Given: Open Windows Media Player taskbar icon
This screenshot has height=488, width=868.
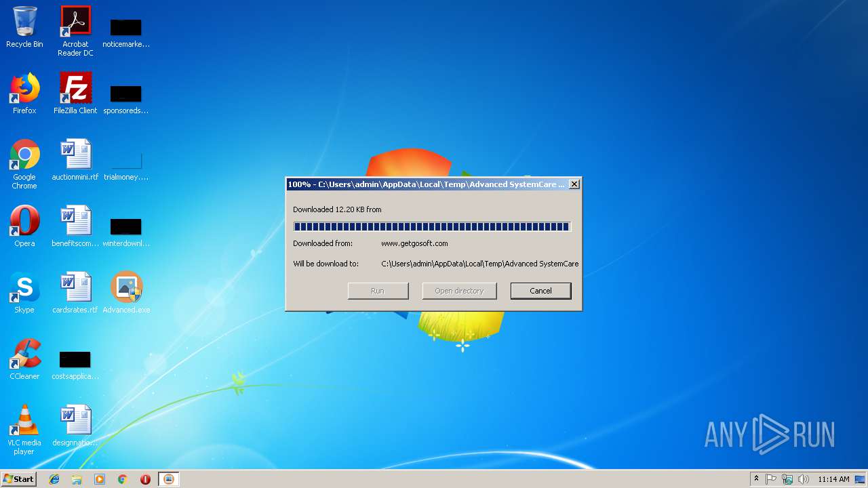Looking at the screenshot, I should coord(100,479).
